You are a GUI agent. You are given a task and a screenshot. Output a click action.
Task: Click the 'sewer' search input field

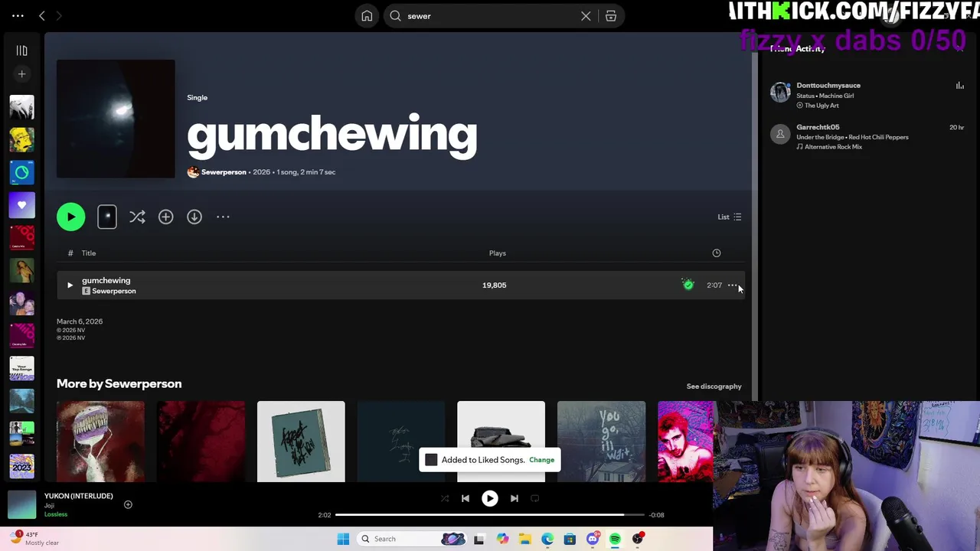490,16
